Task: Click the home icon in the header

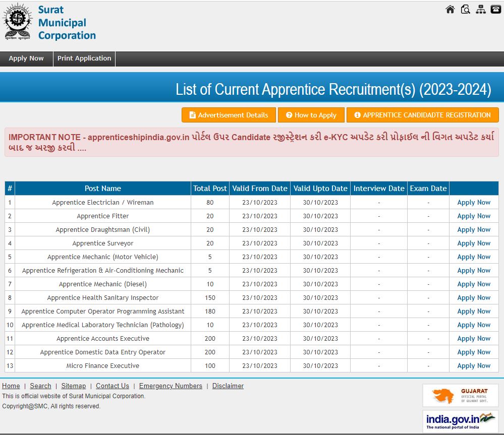Action: pyautogui.click(x=450, y=9)
